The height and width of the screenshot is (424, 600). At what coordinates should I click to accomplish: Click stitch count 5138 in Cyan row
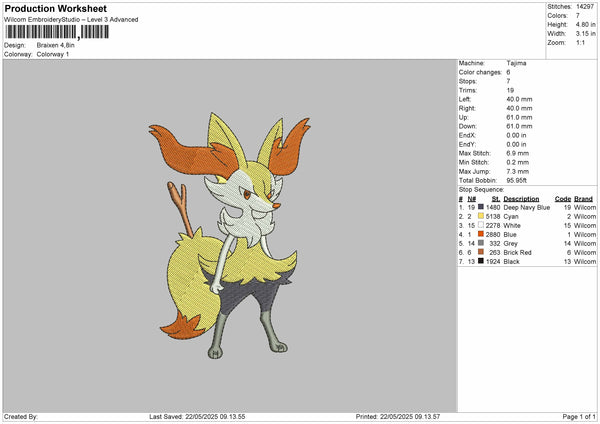493,217
